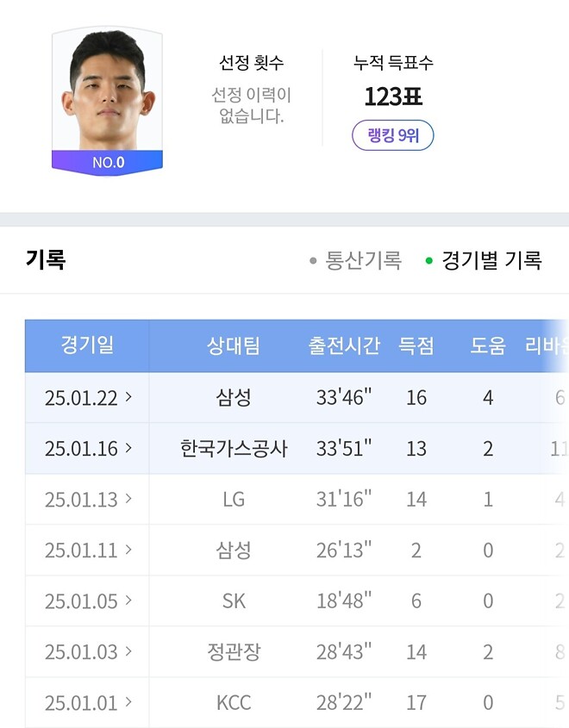The height and width of the screenshot is (728, 569).
Task: Click the 상대팀 column header
Action: click(233, 345)
